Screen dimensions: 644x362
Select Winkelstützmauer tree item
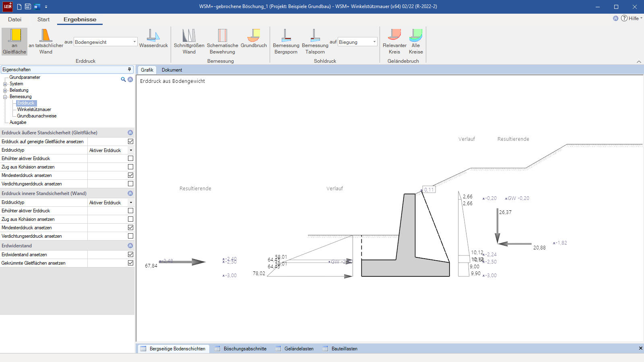click(34, 109)
